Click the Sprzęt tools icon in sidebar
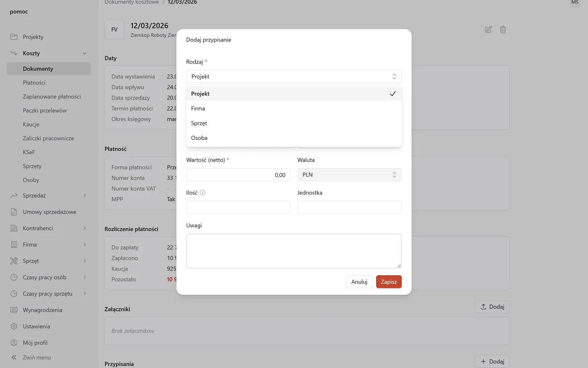Viewport: 588px width, 368px height. 14,261
